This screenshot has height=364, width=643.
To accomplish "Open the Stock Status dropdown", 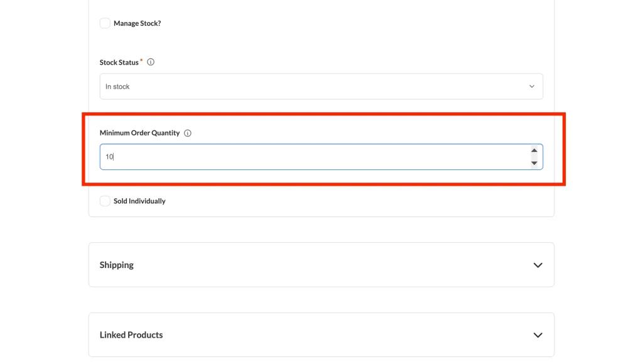I will pos(321,87).
